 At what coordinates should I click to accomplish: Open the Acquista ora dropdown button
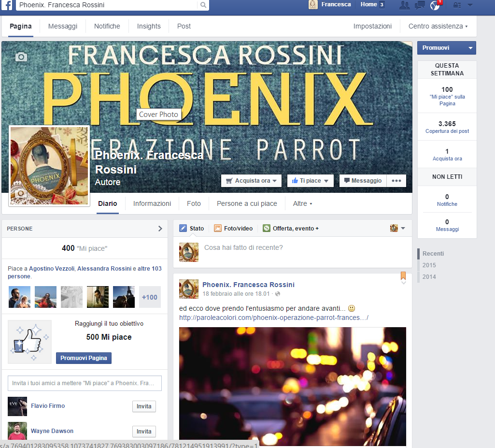(251, 181)
